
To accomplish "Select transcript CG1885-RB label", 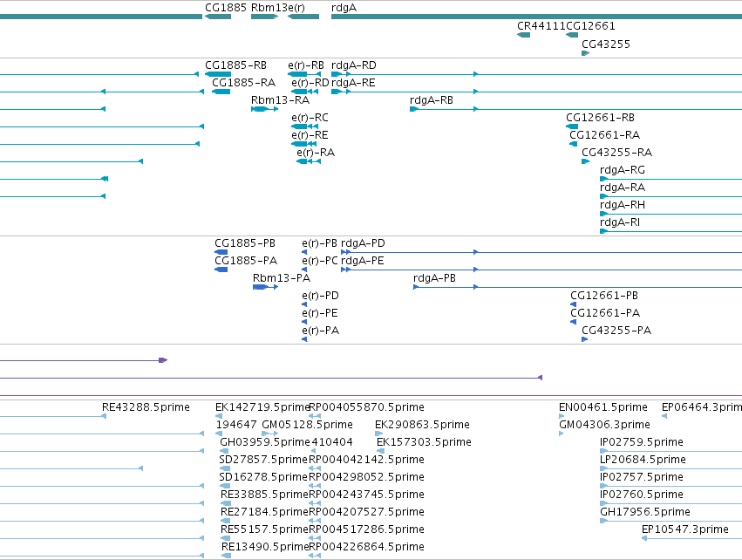I will click(x=235, y=65).
